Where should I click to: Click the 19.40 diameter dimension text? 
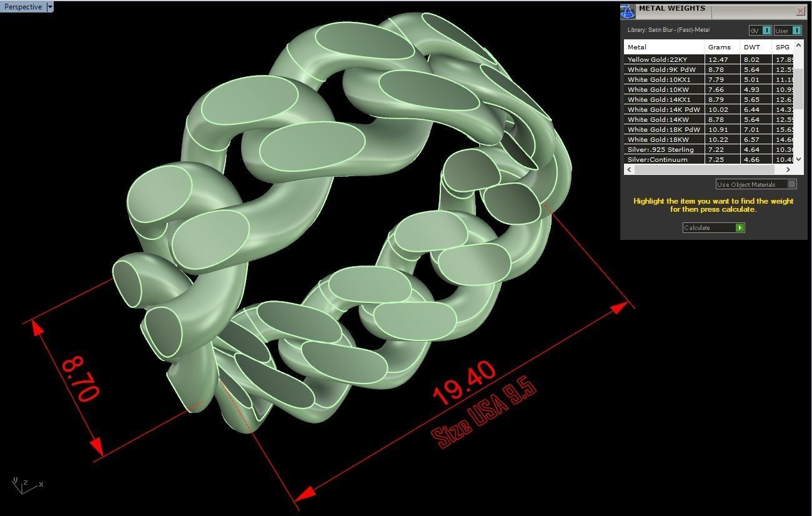[x=463, y=383]
